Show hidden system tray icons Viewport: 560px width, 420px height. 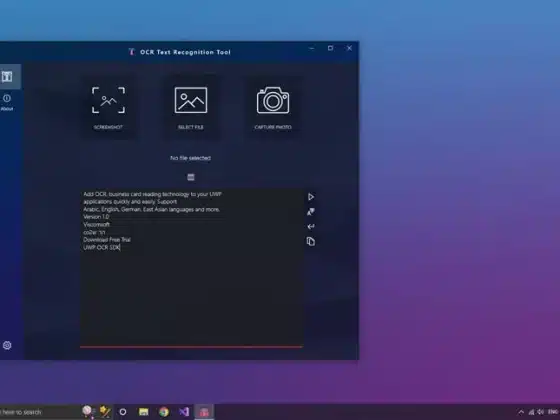521,412
